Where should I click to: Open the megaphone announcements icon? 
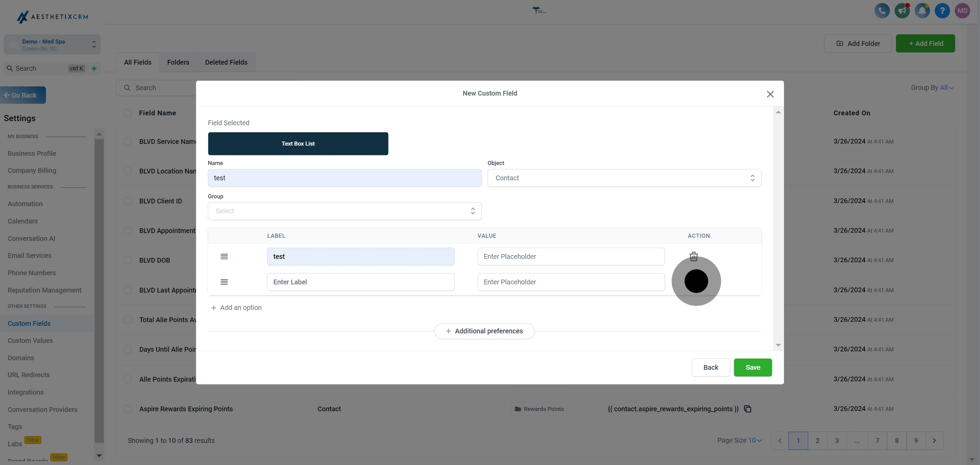pyautogui.click(x=902, y=11)
